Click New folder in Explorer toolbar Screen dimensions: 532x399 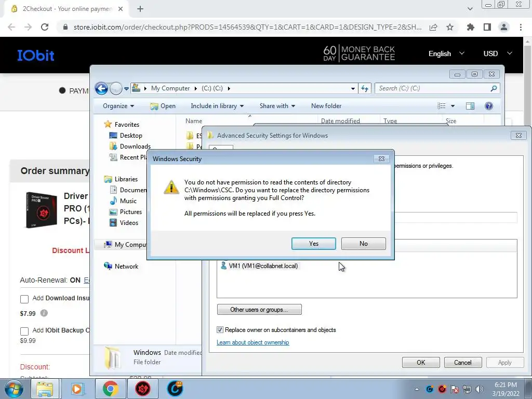pos(326,106)
